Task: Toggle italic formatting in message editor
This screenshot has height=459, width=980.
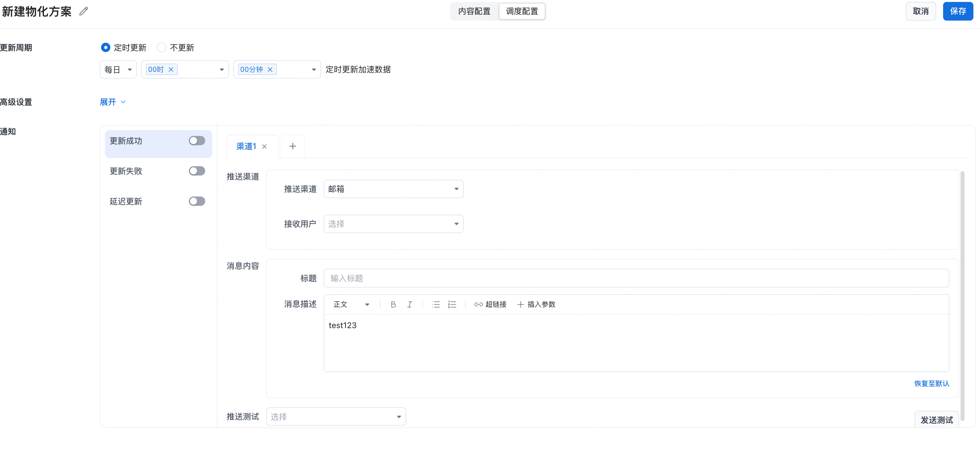Action: pos(410,304)
